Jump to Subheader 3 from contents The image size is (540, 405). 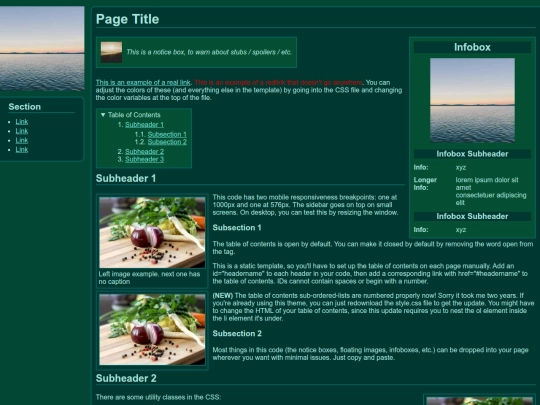(x=144, y=159)
